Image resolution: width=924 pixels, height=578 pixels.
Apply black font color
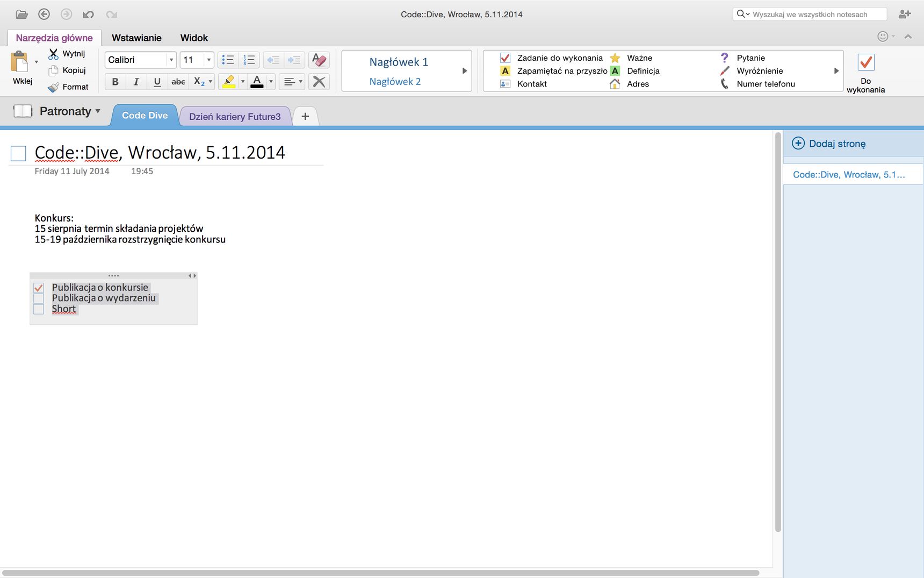coord(257,82)
